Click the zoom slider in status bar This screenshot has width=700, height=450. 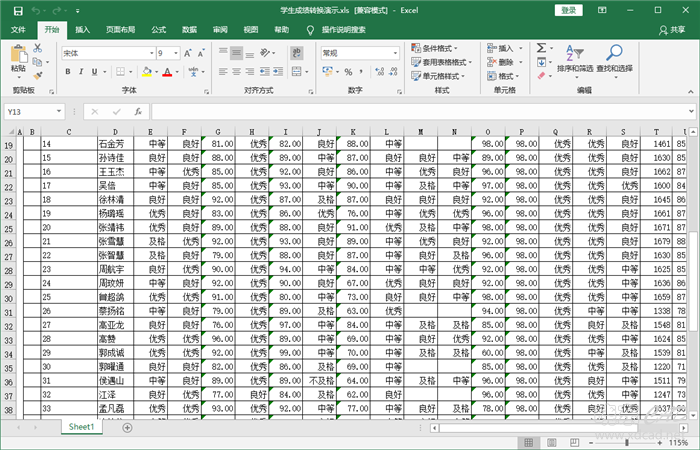626,442
